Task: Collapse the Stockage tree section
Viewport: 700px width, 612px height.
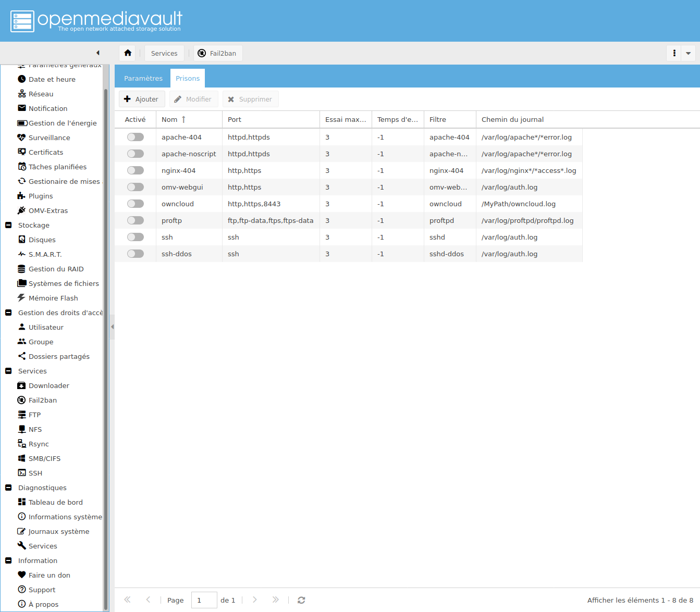Action: (x=8, y=225)
